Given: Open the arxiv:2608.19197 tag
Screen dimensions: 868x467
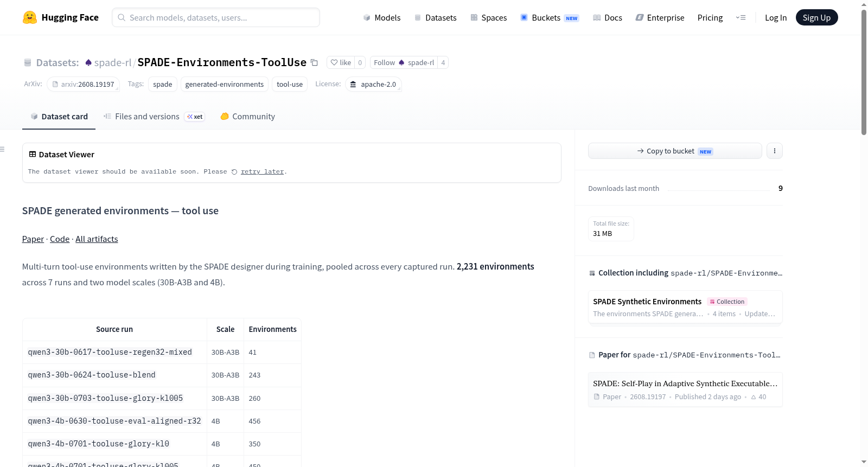Looking at the screenshot, I should [x=83, y=84].
